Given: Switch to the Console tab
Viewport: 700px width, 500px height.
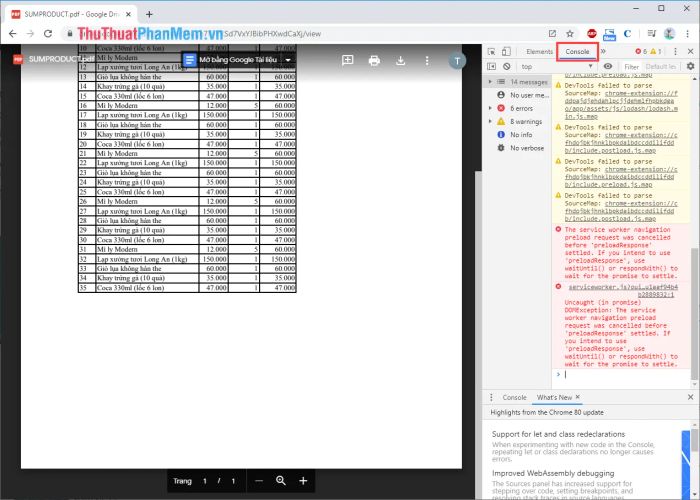Looking at the screenshot, I should (x=577, y=51).
